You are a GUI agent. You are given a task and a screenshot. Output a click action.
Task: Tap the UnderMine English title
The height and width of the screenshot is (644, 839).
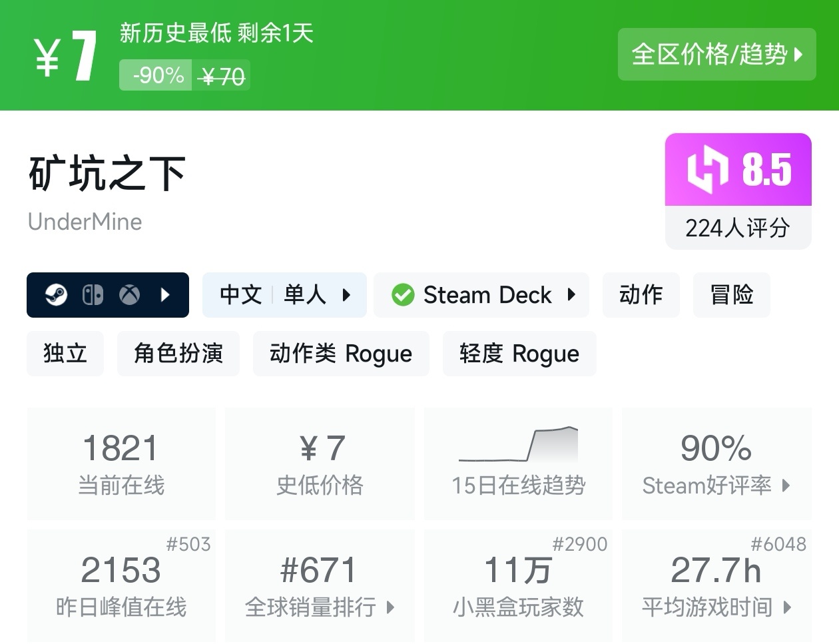pos(85,222)
